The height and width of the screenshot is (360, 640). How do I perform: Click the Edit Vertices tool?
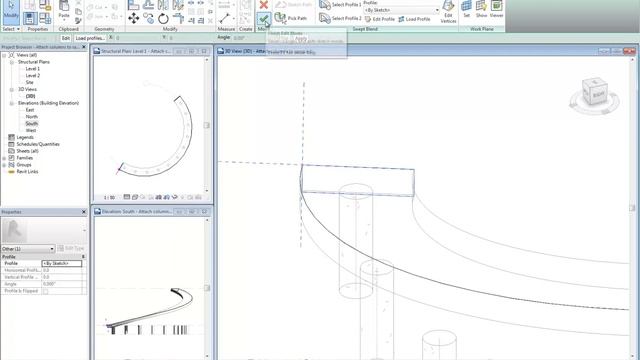pos(448,11)
